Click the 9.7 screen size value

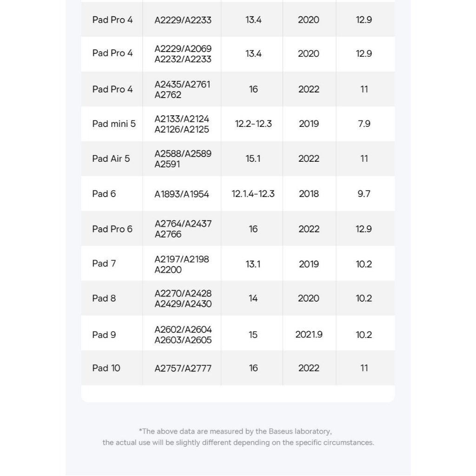pyautogui.click(x=364, y=194)
